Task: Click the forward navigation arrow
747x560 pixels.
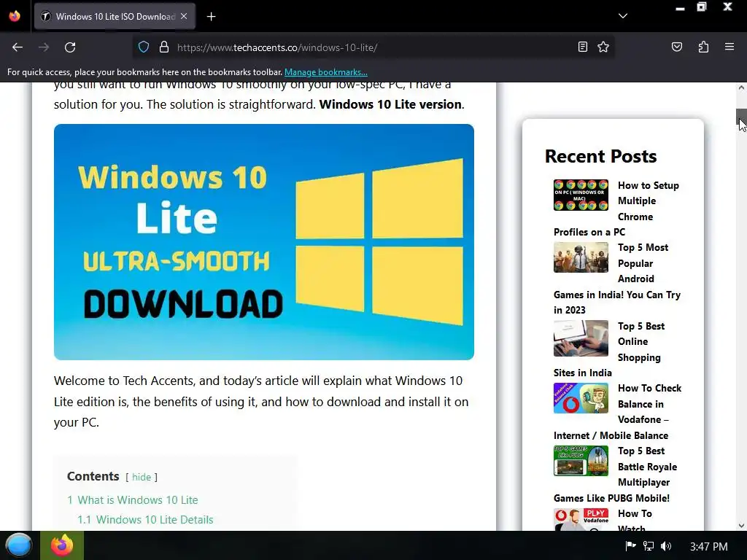Action: pos(44,47)
